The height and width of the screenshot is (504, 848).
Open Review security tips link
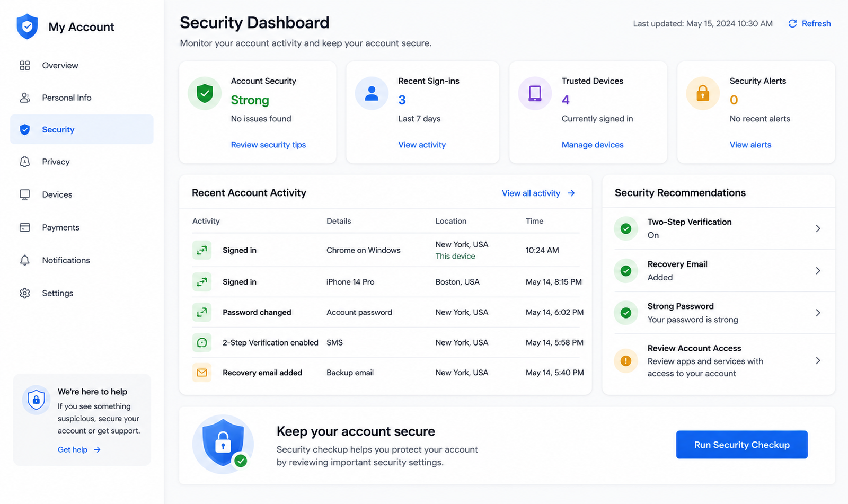coord(268,145)
